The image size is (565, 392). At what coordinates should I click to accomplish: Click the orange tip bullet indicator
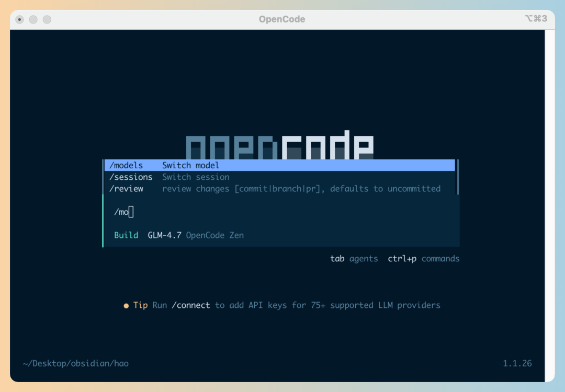[126, 305]
